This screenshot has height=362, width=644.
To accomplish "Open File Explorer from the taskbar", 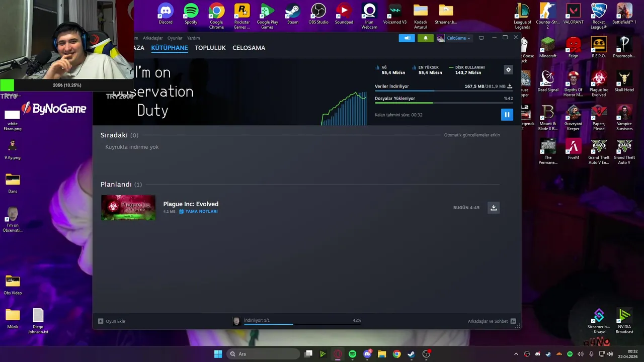I will 382,354.
